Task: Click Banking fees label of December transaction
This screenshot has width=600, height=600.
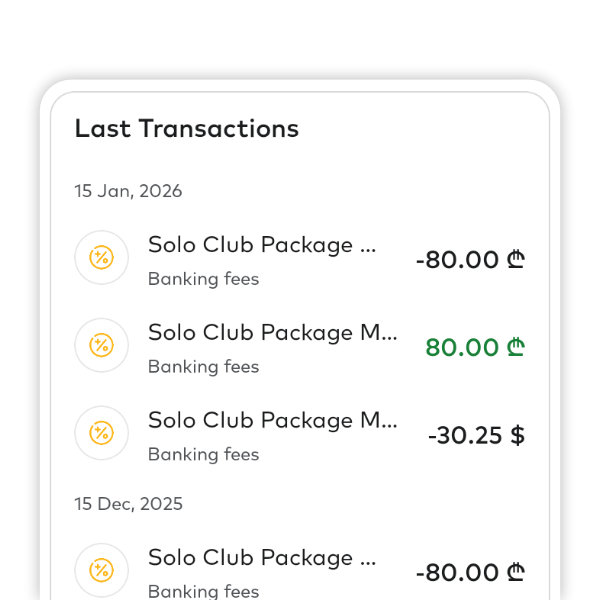Action: 203,591
